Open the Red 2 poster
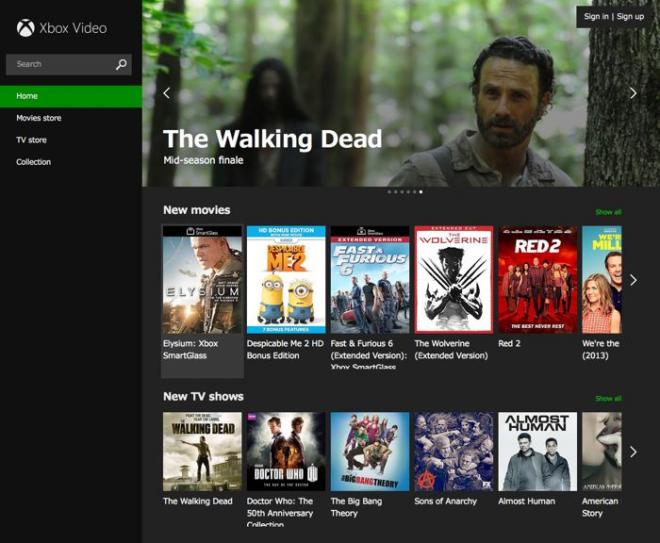This screenshot has height=543, width=660. click(538, 280)
